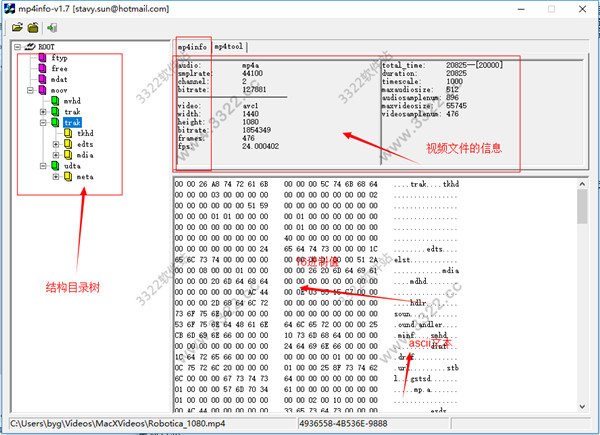Viewport: 600px width, 435px height.
Task: Switch to the mp4tool tab
Action: (229, 47)
